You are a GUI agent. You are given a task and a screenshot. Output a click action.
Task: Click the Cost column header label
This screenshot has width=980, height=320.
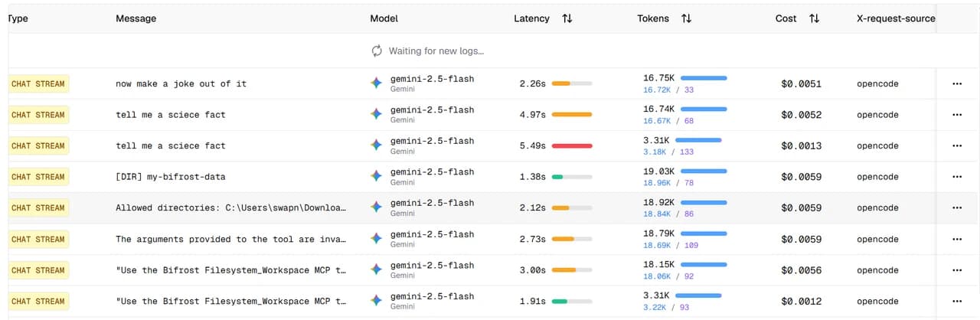click(x=786, y=18)
